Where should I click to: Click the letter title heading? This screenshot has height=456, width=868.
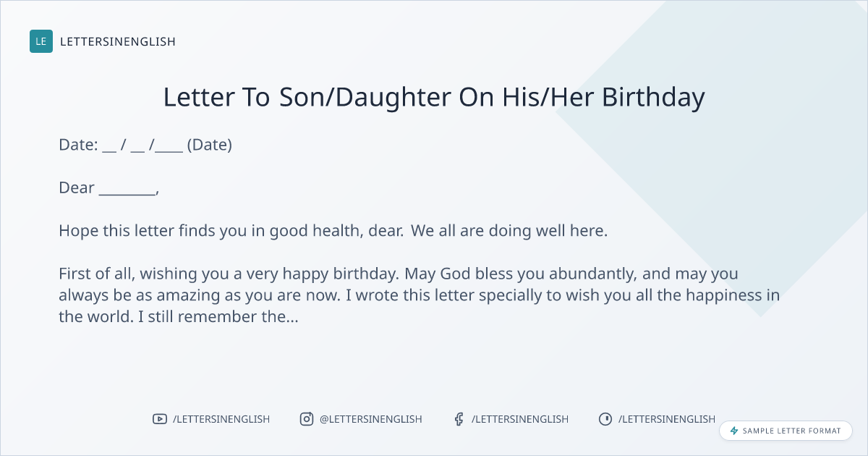point(434,97)
